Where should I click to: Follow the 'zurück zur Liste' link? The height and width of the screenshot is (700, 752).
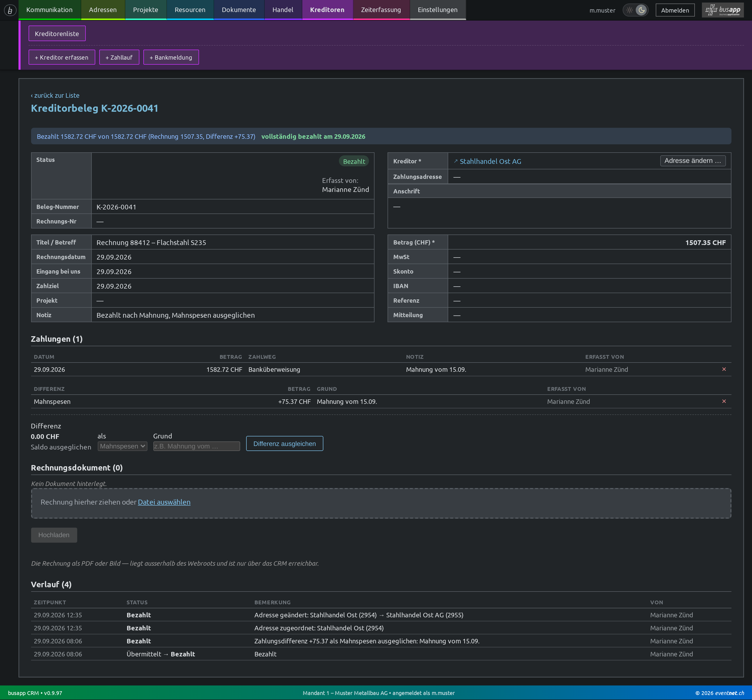(x=55, y=95)
